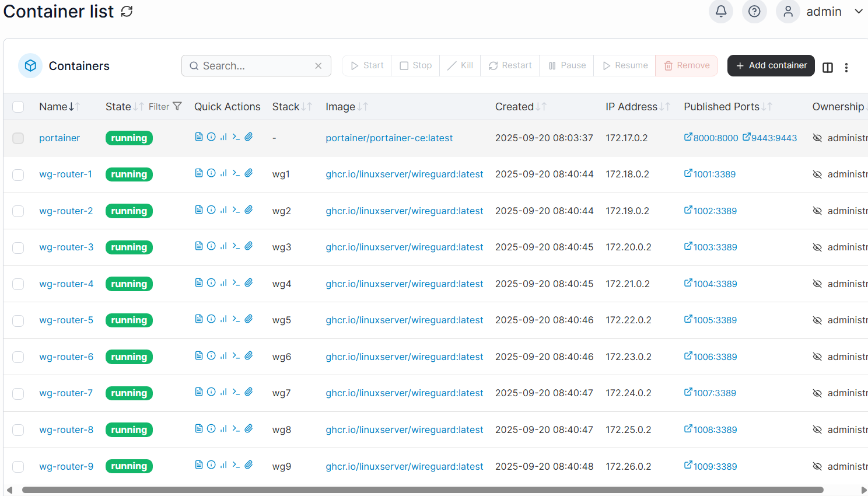Image resolution: width=868 pixels, height=496 pixels.
Task: Open logs for the portainer container
Action: (199, 137)
